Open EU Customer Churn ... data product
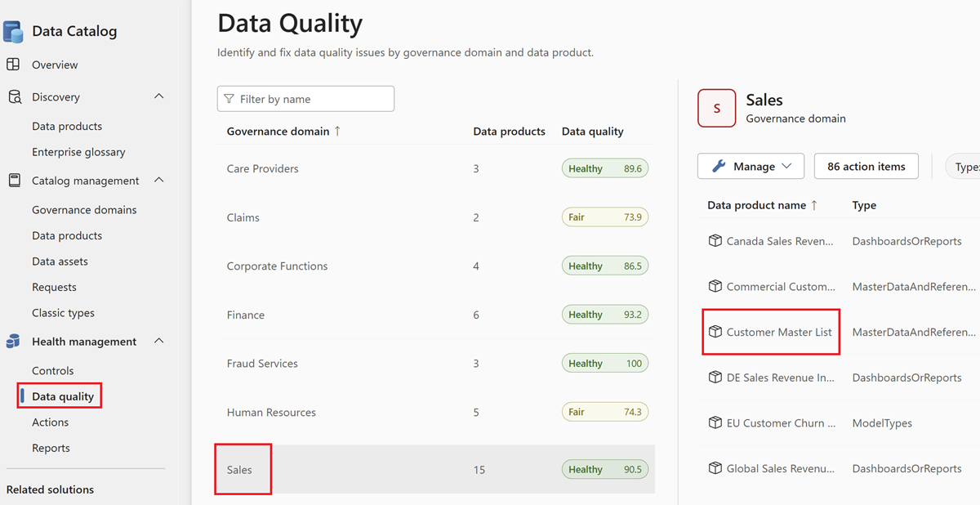The image size is (980, 505). tap(781, 423)
